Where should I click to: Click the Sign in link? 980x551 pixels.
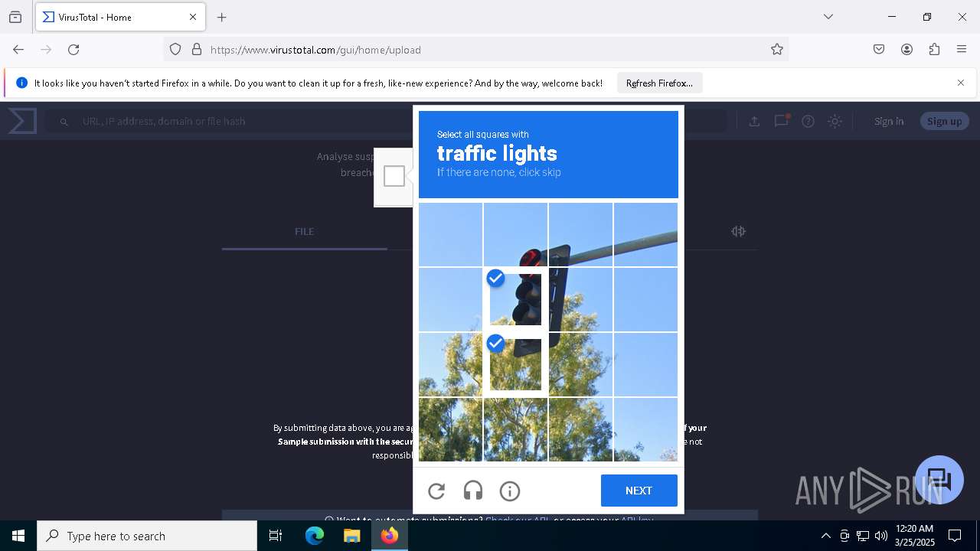pos(889,121)
